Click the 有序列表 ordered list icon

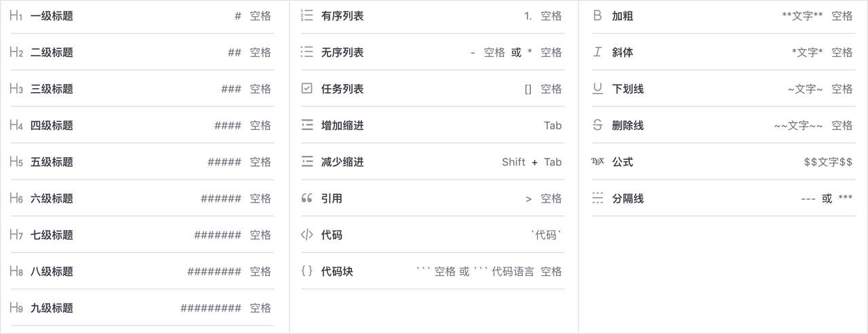[307, 16]
